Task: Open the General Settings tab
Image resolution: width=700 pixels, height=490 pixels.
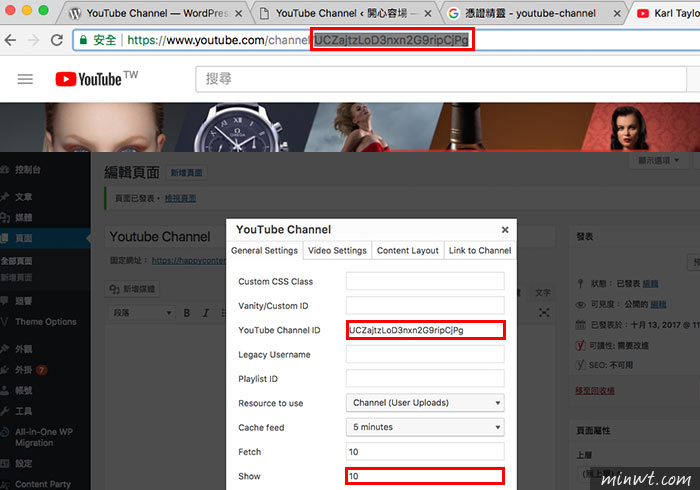Action: click(264, 250)
